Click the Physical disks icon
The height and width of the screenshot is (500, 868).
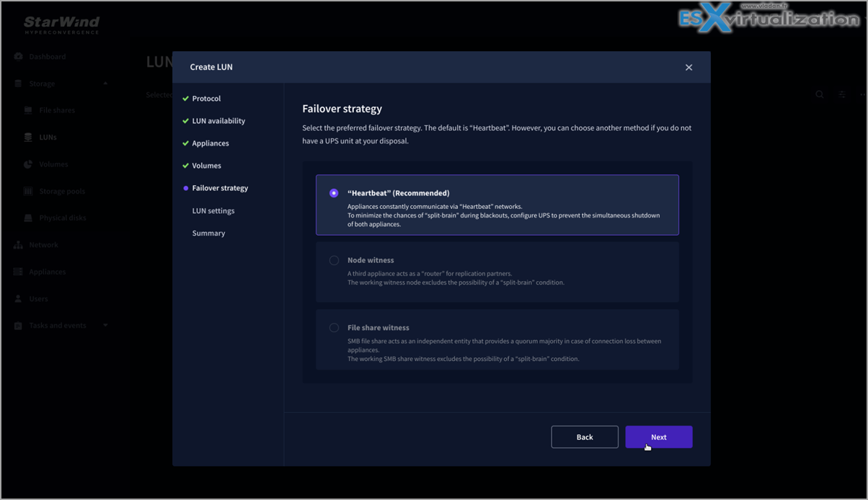point(28,218)
